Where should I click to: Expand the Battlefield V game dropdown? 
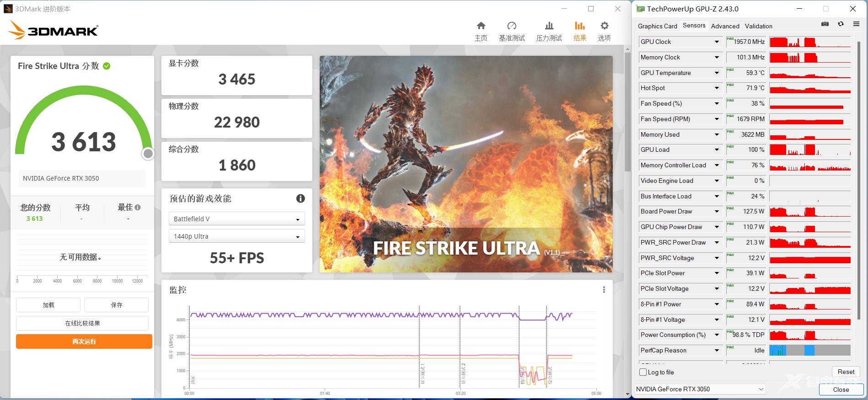coord(236,219)
